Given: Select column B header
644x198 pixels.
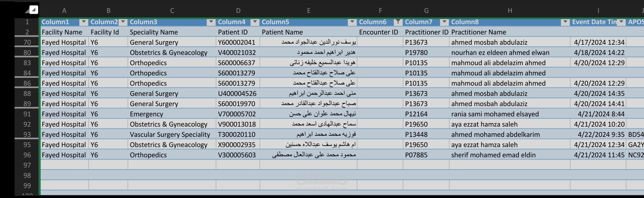Looking at the screenshot, I should [108, 11].
